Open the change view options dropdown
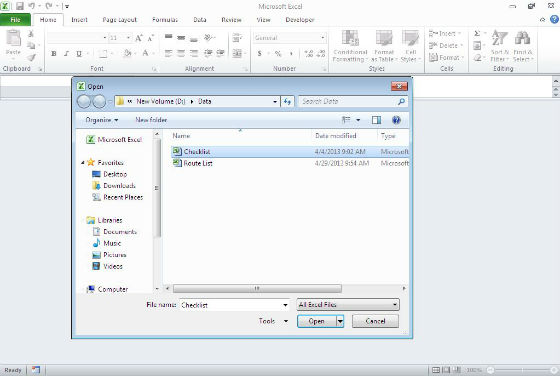The width and height of the screenshot is (560, 376). click(x=358, y=120)
